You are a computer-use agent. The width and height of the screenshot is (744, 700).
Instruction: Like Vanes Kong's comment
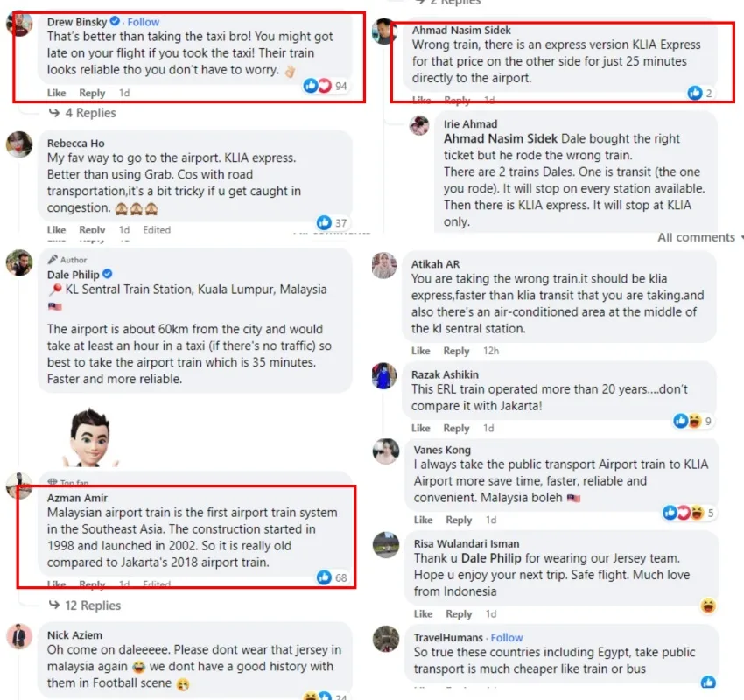coord(421,520)
